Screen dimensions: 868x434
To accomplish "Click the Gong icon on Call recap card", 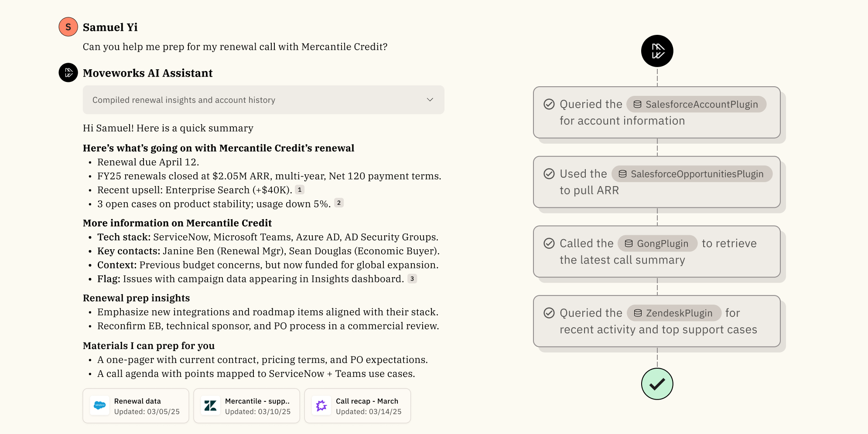I will (321, 406).
